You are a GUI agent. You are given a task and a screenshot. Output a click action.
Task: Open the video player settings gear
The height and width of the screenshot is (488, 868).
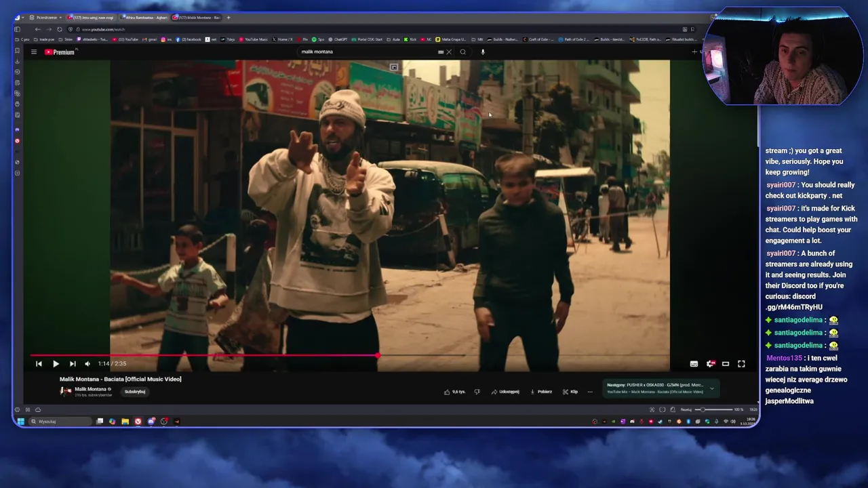(x=710, y=364)
